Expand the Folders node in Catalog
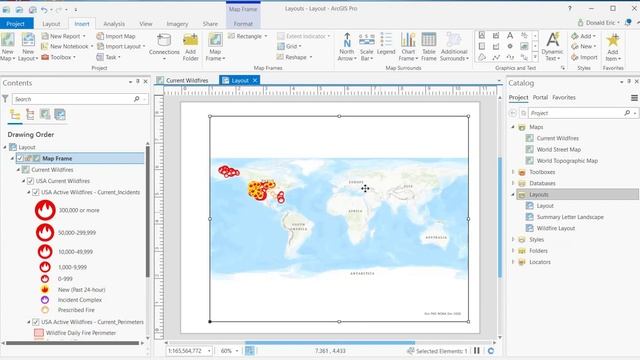 [513, 251]
